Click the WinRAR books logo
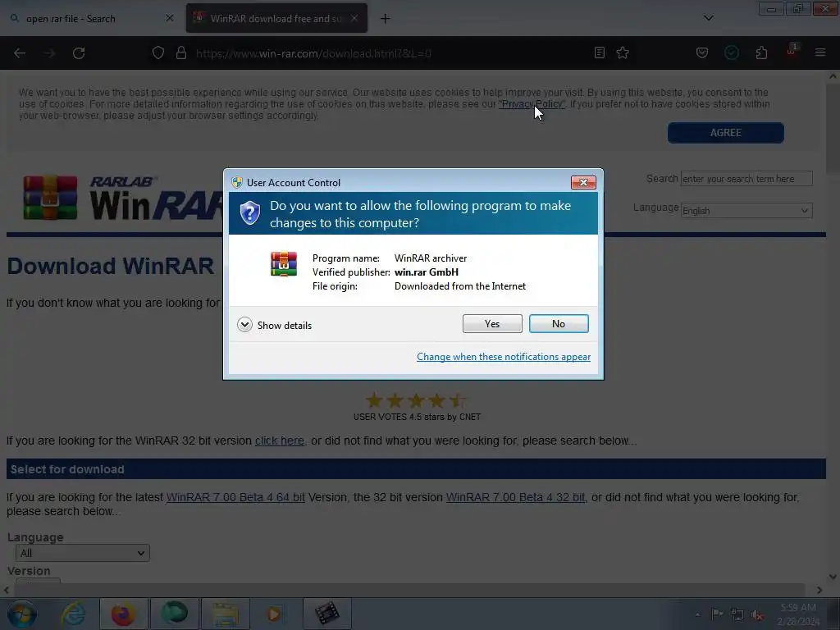 [x=50, y=197]
